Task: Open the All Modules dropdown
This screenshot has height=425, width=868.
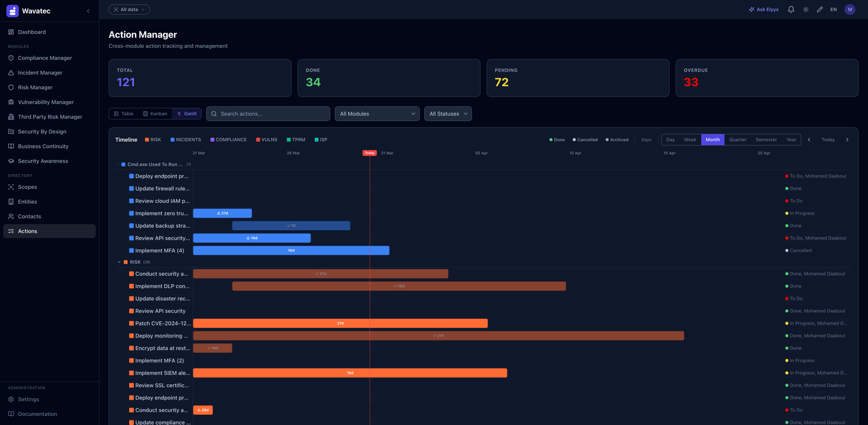Action: [x=377, y=113]
